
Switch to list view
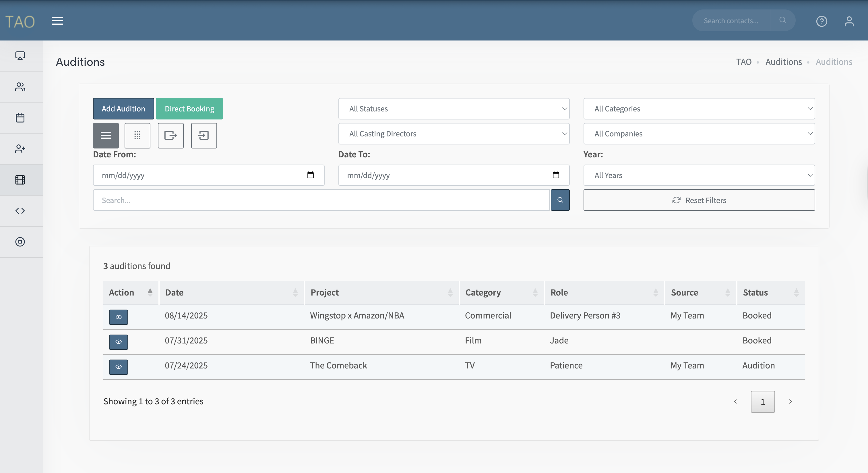(x=106, y=136)
